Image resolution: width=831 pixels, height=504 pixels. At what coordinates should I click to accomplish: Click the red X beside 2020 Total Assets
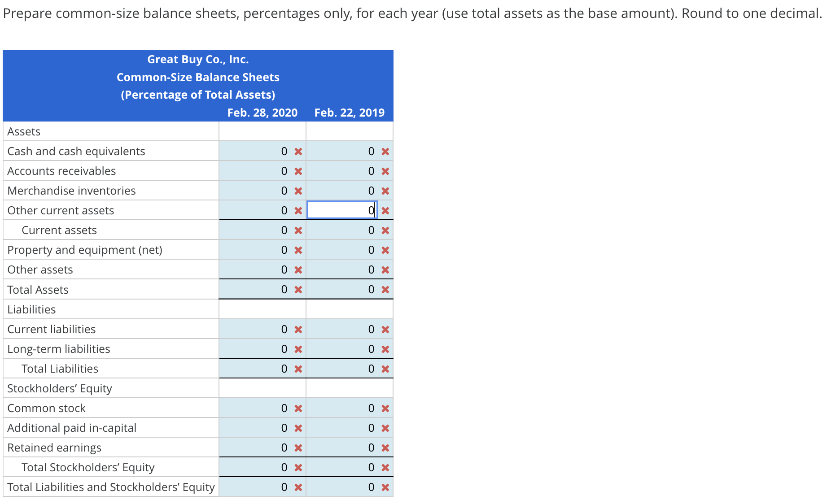[298, 290]
